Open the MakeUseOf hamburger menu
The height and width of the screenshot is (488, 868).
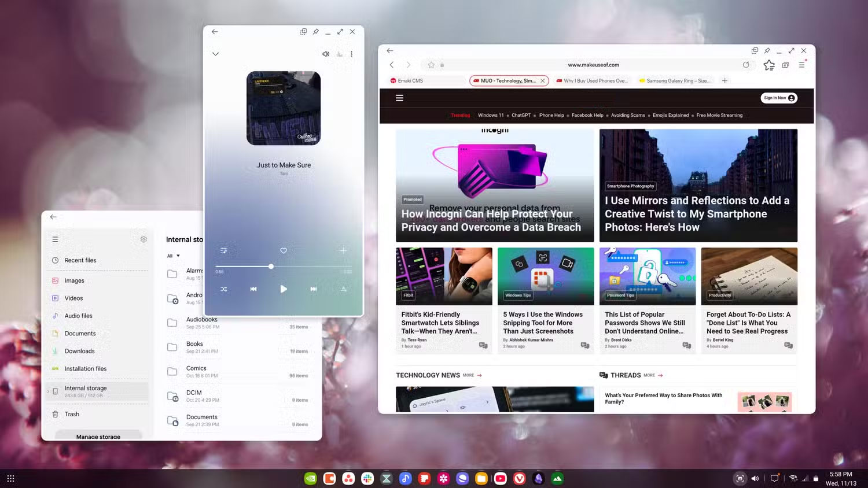click(400, 98)
